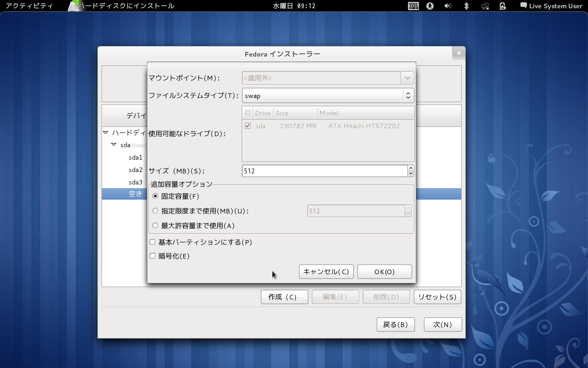
Task: Click the デバイ column header in partition list
Action: [136, 115]
